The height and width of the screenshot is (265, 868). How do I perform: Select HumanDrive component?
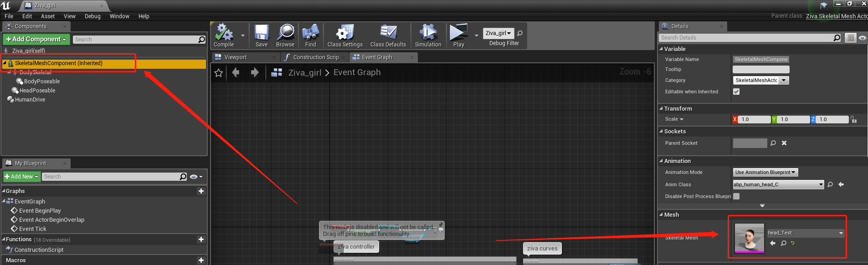pos(30,100)
